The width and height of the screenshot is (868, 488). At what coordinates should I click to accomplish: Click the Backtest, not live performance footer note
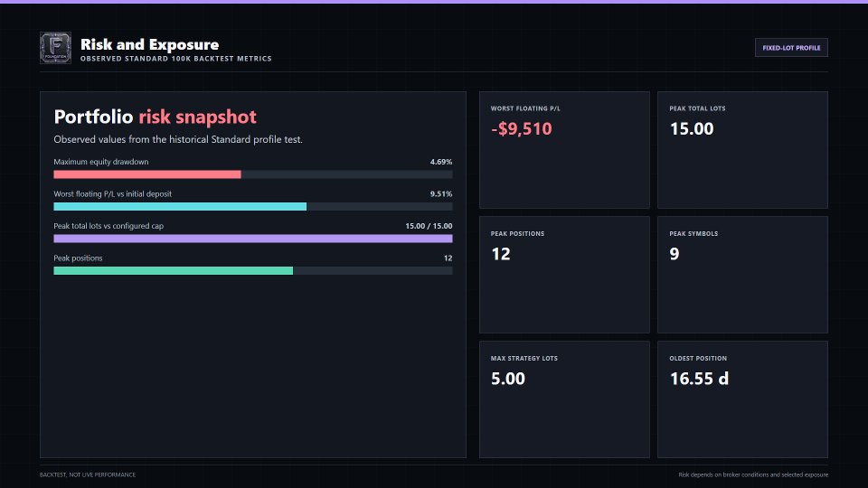click(x=88, y=474)
